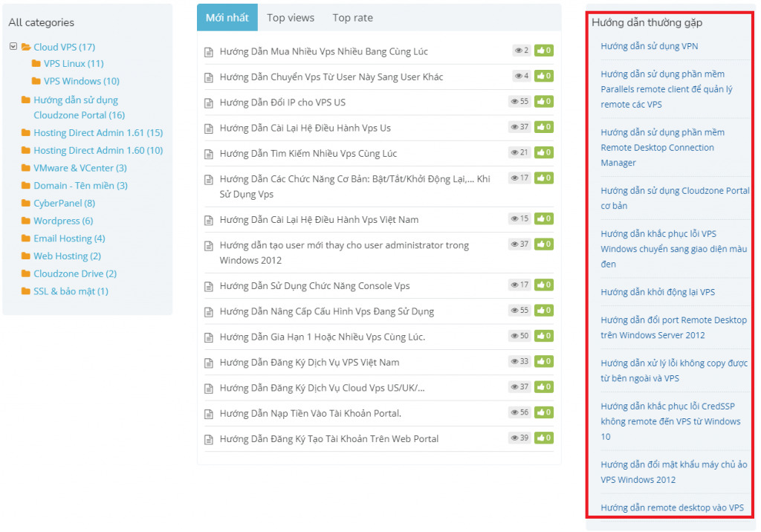
Task: Open Hosting Direct Admin 1.61 category
Action: [97, 133]
